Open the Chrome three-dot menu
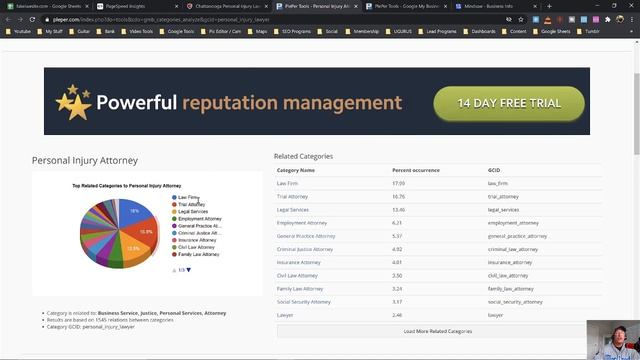 [x=632, y=19]
